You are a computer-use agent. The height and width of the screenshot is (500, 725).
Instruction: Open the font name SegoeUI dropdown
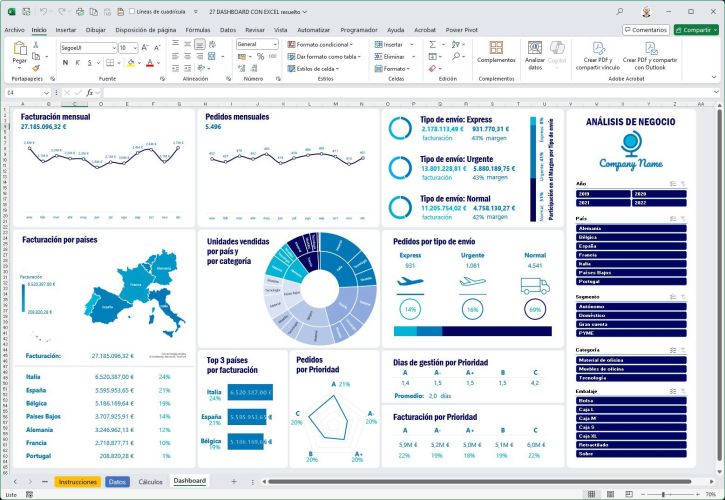click(114, 48)
